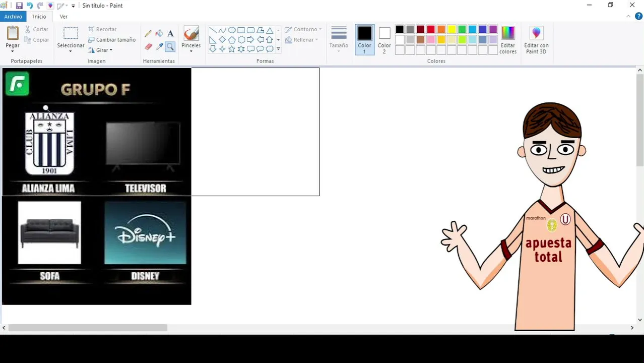This screenshot has height=363, width=644.
Task: Toggle the Magnifier tool
Action: coord(170,46)
